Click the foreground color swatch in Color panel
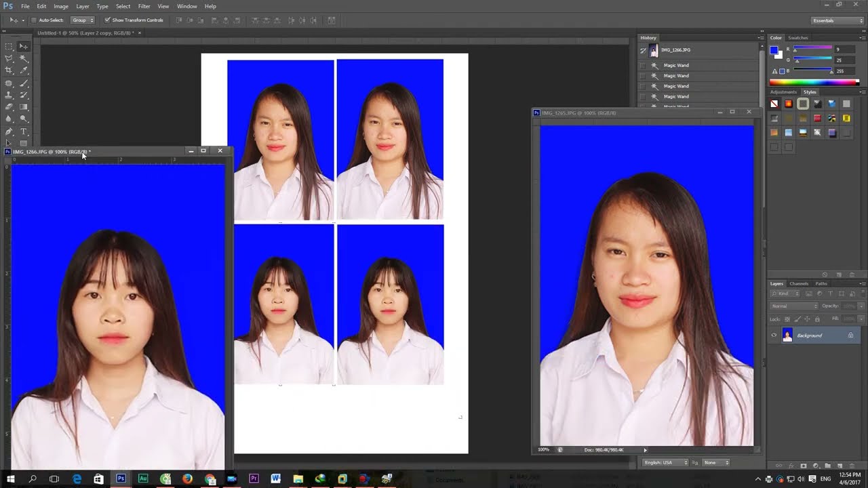Viewport: 868px width, 488px height. click(774, 51)
